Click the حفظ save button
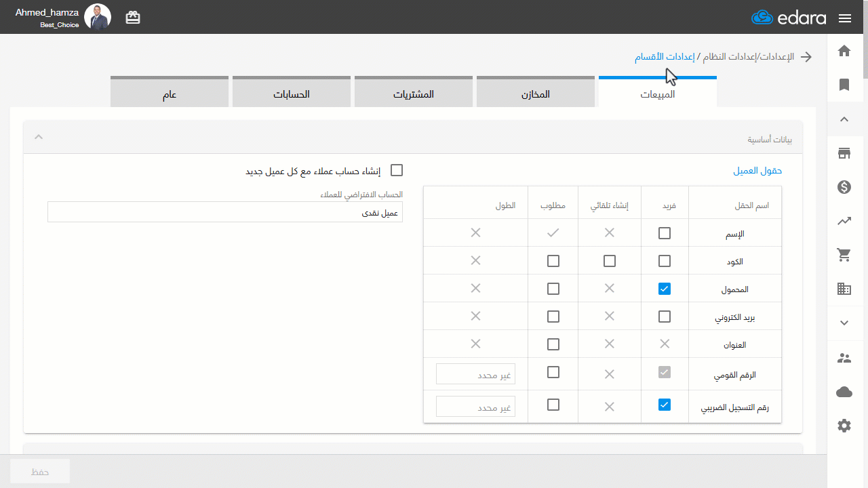The width and height of the screenshot is (868, 488). [40, 471]
